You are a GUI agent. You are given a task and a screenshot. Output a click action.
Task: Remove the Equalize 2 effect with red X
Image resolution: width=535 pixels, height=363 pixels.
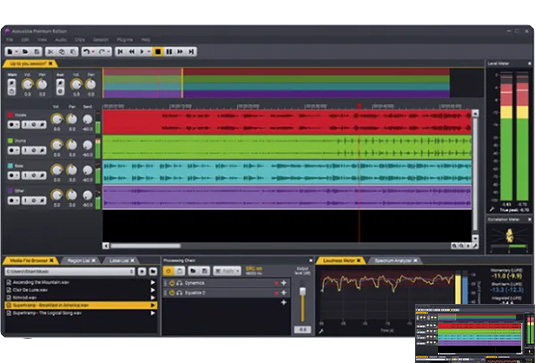[276, 293]
